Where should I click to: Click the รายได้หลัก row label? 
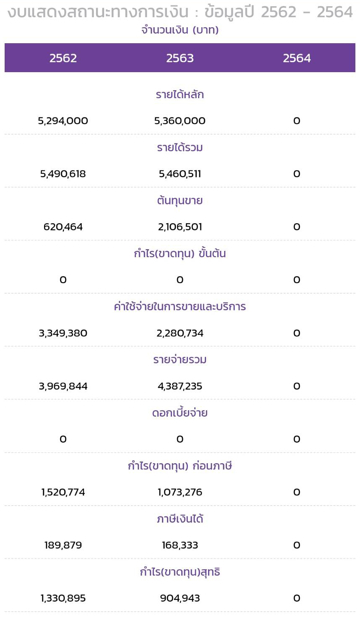click(x=180, y=94)
